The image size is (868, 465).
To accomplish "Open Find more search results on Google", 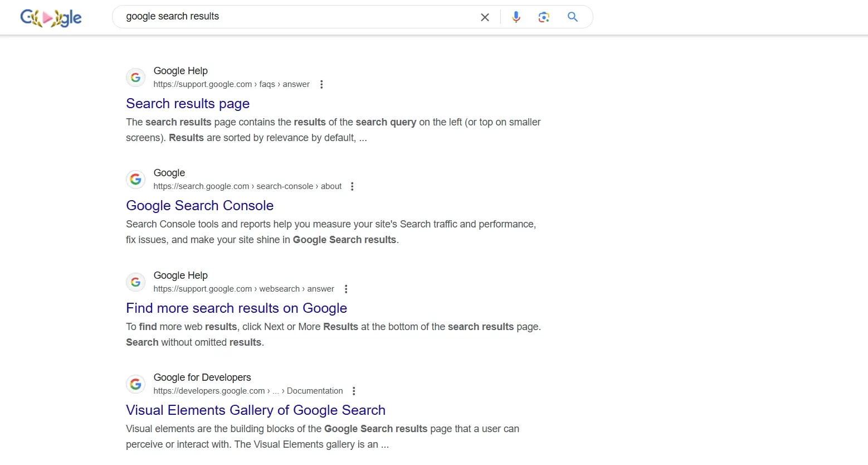I will tap(236, 308).
